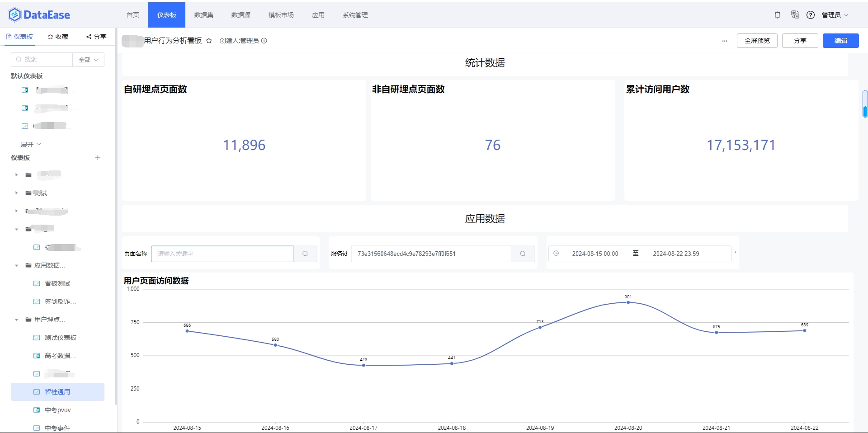Open the more options ellipsis menu
The width and height of the screenshot is (868, 433).
point(725,41)
